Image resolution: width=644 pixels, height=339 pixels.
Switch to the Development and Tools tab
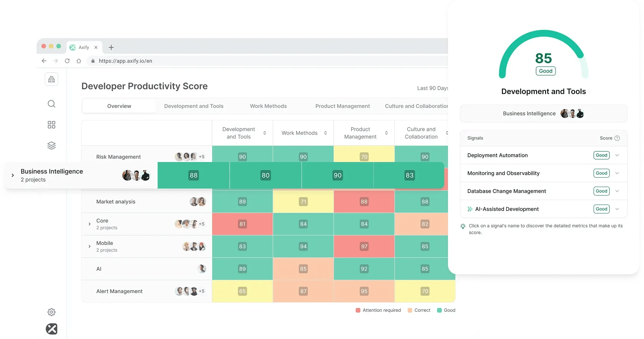point(193,106)
